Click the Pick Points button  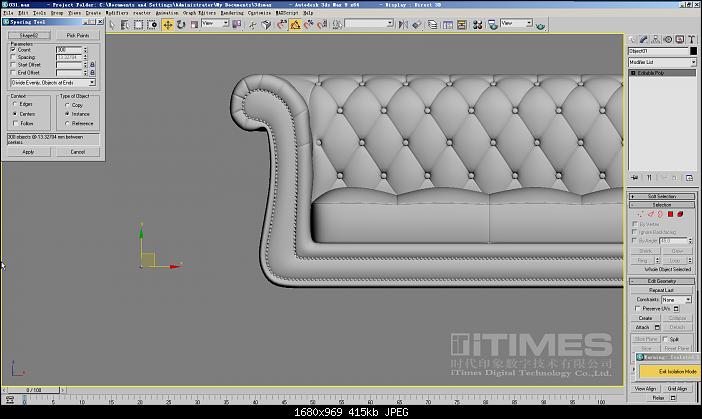tap(77, 35)
